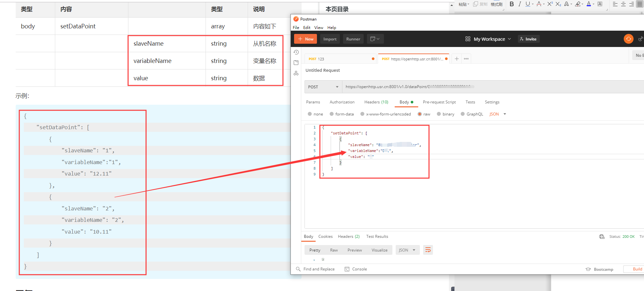Select the binary body option
Viewport: 644px width, 291px height.
click(439, 114)
